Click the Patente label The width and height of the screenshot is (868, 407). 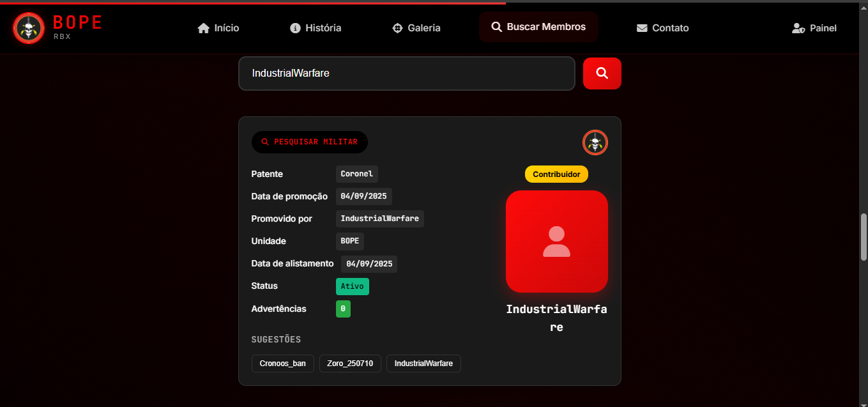[x=267, y=174]
